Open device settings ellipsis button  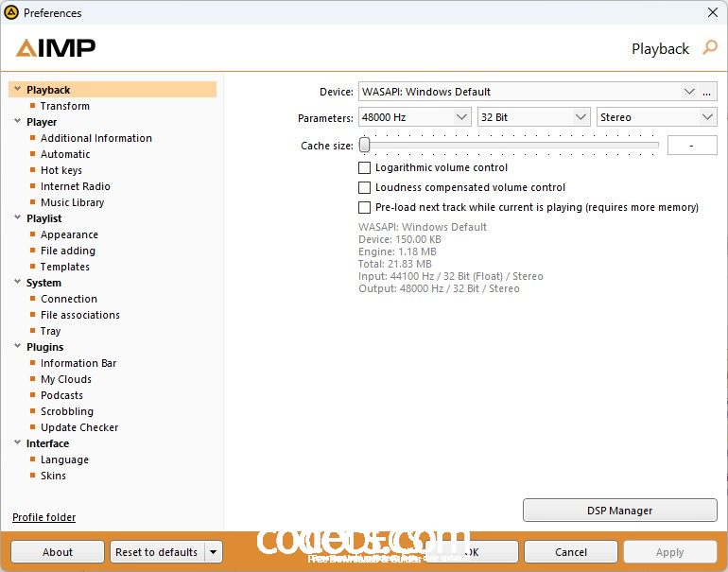[x=706, y=92]
